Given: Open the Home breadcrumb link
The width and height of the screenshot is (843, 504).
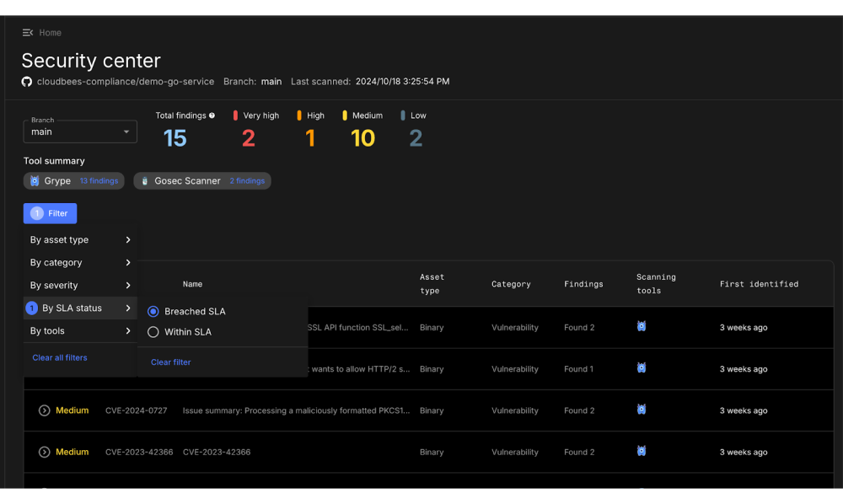Looking at the screenshot, I should pos(50,33).
